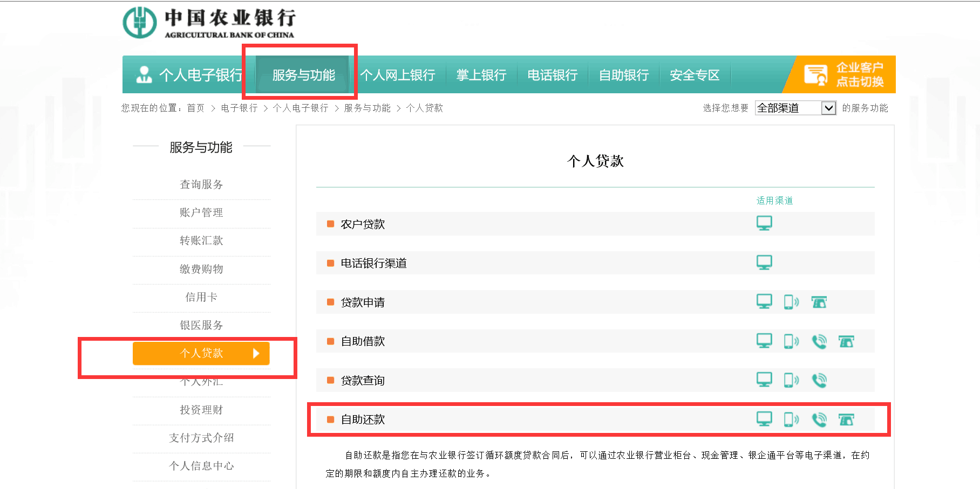Click the 服务与功能 breadcrumb link

pos(367,108)
